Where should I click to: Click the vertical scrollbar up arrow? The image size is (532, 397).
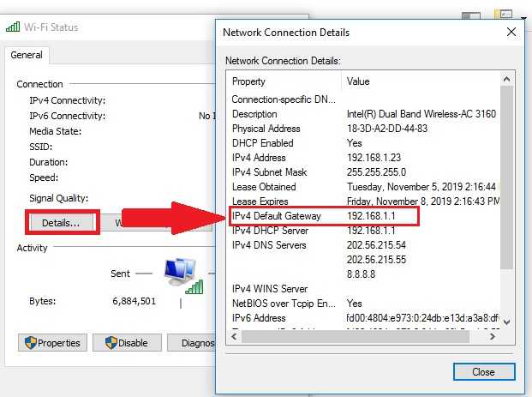pos(507,79)
